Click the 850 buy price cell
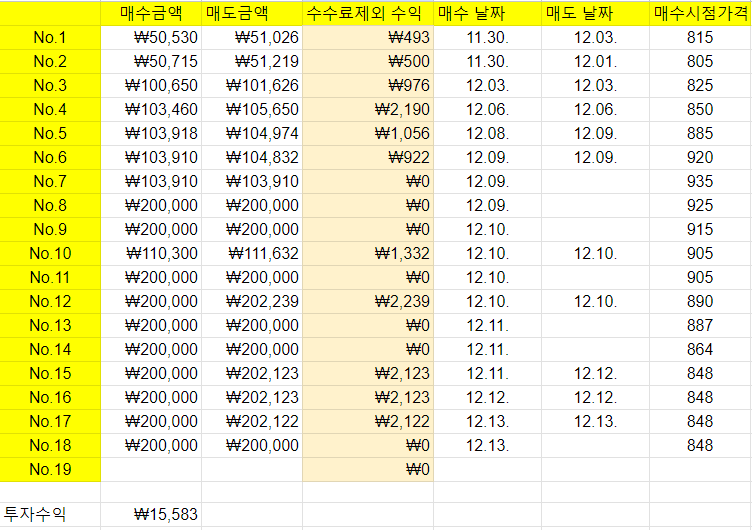This screenshot has width=752, height=530. [x=700, y=109]
